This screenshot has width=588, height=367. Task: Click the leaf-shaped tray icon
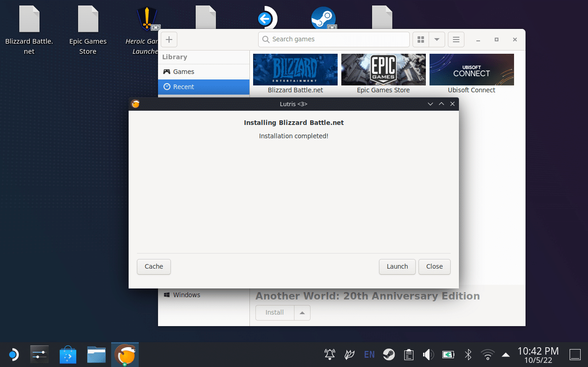350,355
